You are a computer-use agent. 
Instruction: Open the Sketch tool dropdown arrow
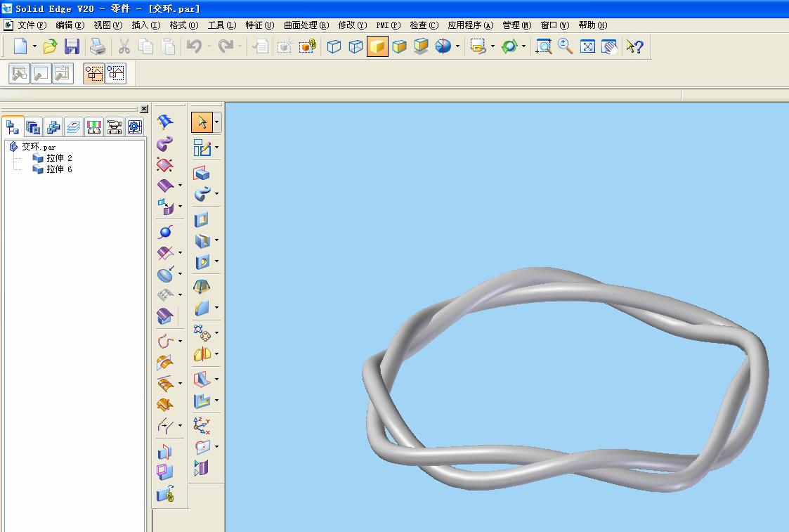click(x=217, y=148)
